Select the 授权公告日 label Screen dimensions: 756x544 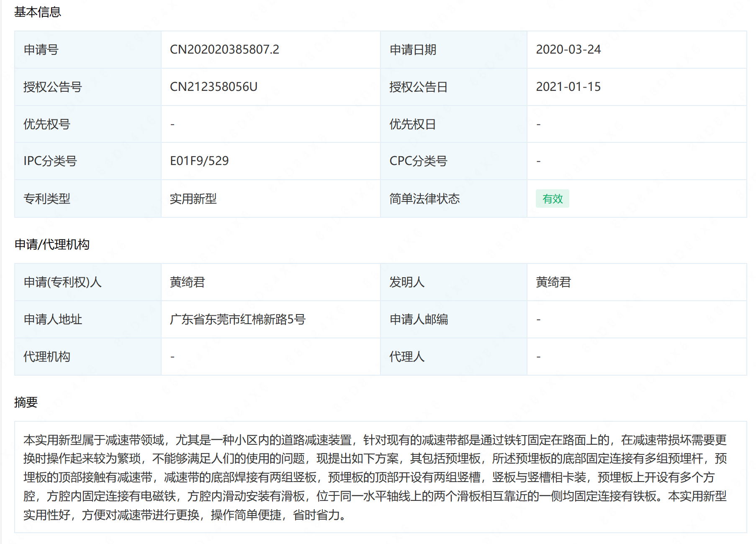click(419, 87)
